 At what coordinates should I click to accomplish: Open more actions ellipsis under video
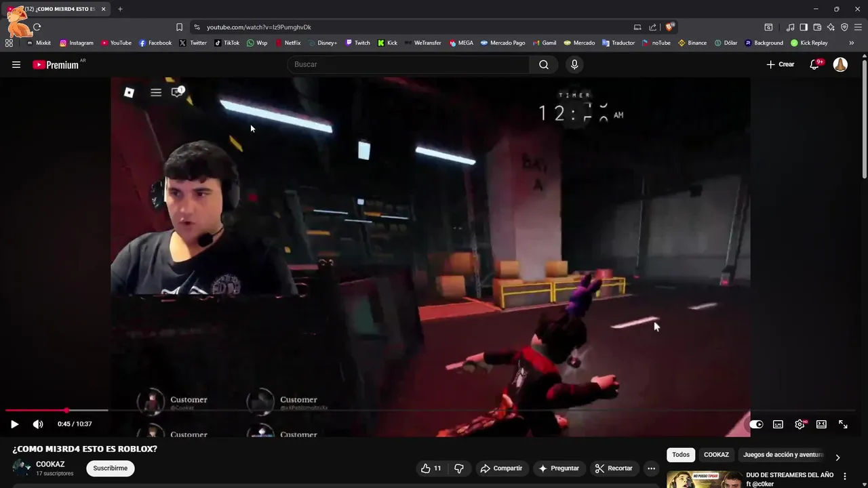click(x=651, y=468)
